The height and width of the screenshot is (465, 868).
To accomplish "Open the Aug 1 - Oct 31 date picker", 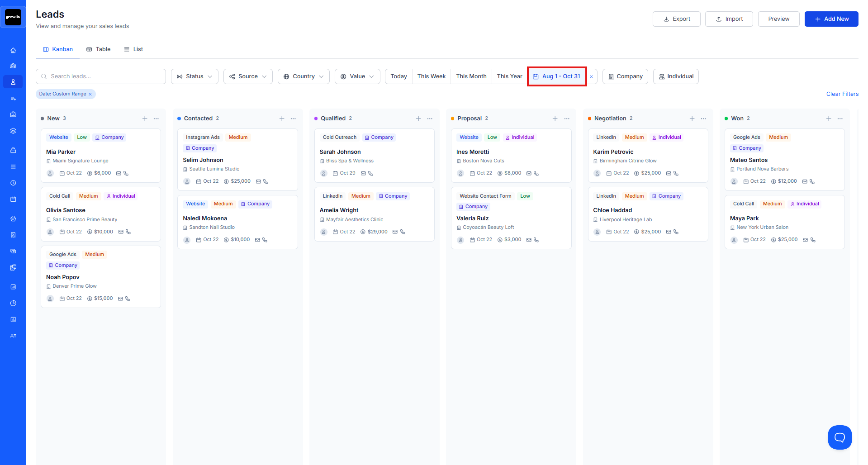I will 557,76.
